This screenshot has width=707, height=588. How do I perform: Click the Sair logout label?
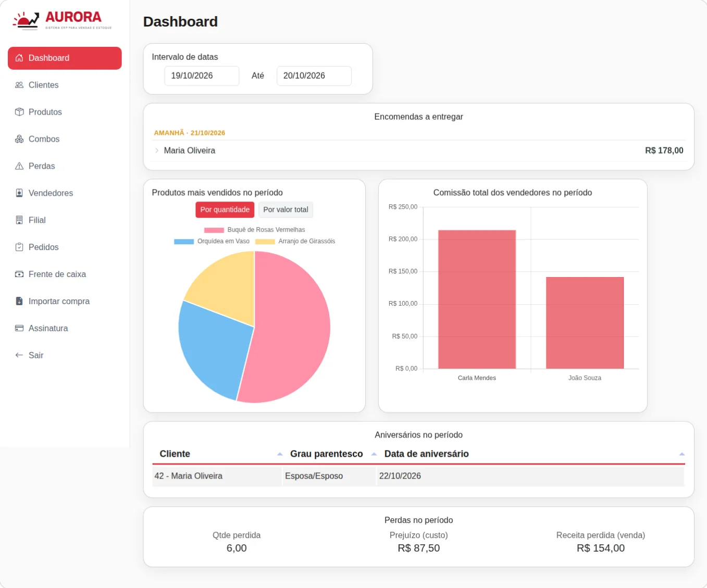(x=36, y=355)
